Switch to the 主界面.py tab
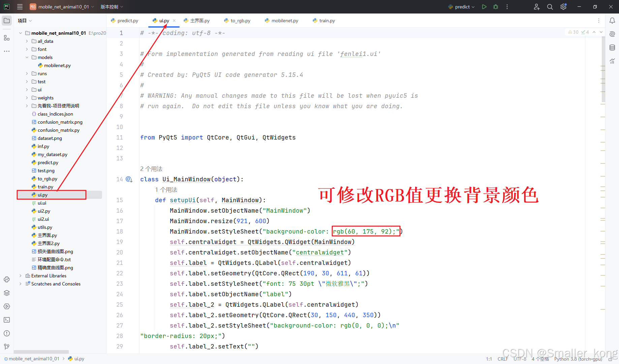This screenshot has width=619, height=364. [x=196, y=21]
